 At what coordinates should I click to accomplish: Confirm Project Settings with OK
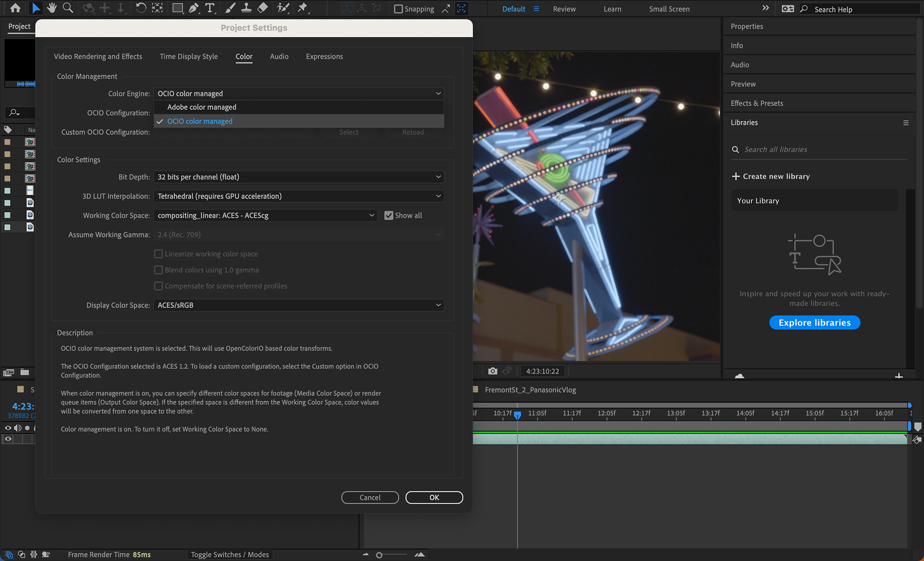click(434, 497)
